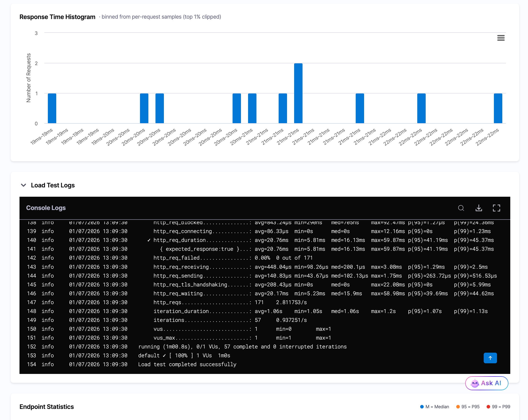528x420 pixels.
Task: Click the Response Time Histogram title
Action: coord(57,17)
